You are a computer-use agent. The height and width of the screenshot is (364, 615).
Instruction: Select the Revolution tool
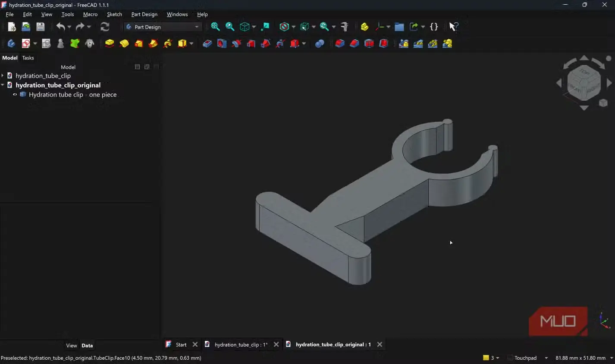(x=124, y=44)
